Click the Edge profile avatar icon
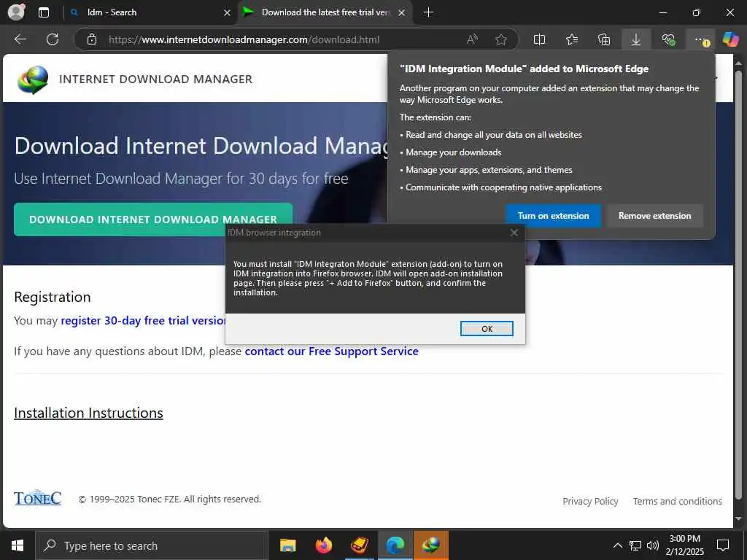Screen dimensions: 747x560 click(16, 12)
